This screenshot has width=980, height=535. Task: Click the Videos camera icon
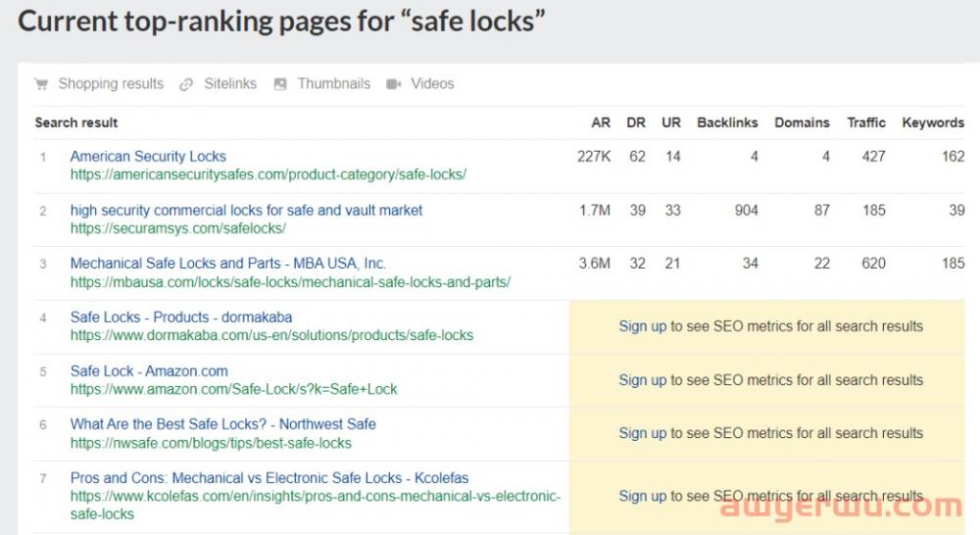click(394, 84)
